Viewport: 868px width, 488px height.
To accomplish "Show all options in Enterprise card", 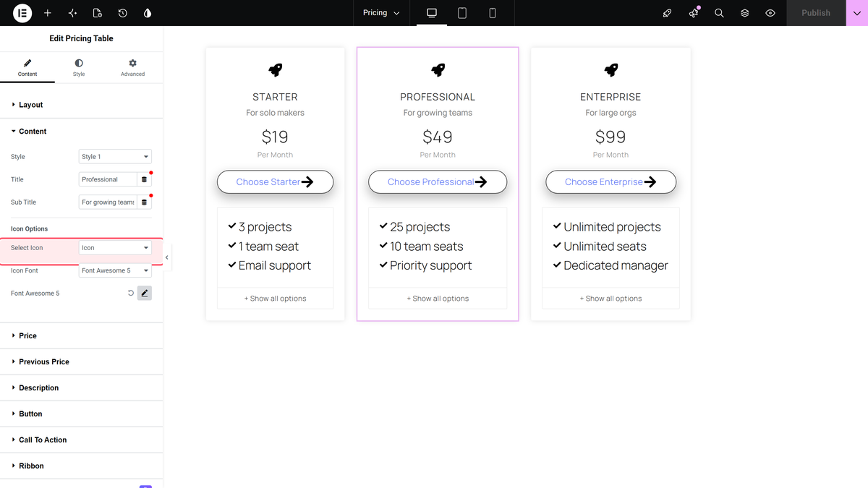I will pos(610,299).
